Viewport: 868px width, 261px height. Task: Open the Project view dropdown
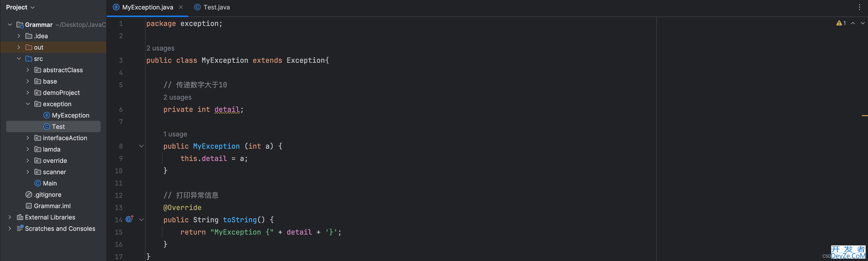tap(20, 7)
